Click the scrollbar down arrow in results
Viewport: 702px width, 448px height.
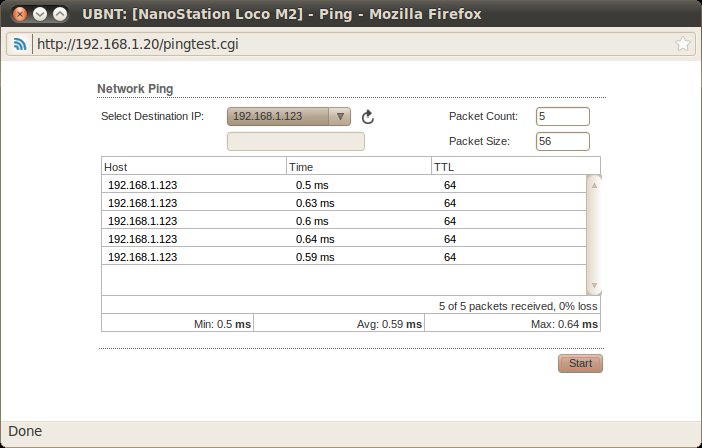594,285
